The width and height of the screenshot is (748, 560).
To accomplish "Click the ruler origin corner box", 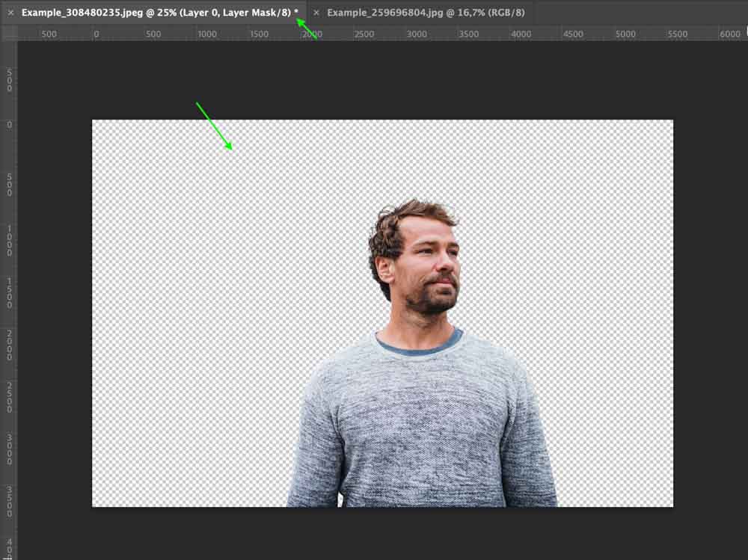I will coord(8,34).
